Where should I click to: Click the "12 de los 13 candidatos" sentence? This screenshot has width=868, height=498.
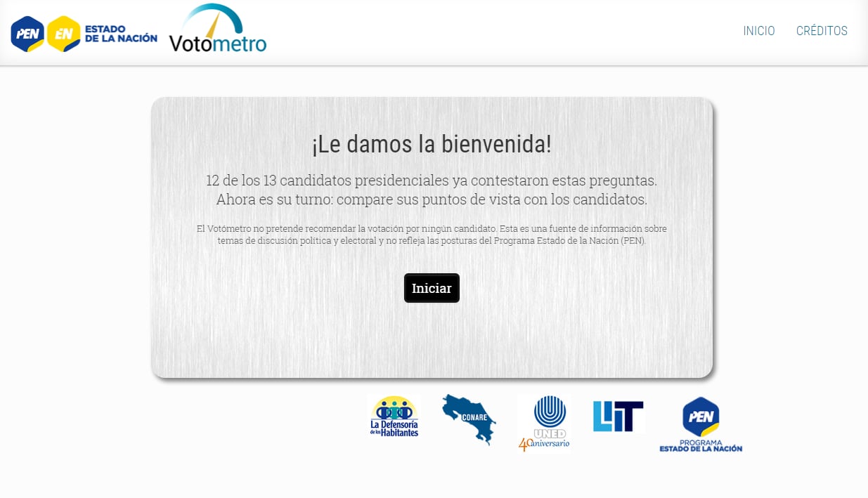click(432, 181)
